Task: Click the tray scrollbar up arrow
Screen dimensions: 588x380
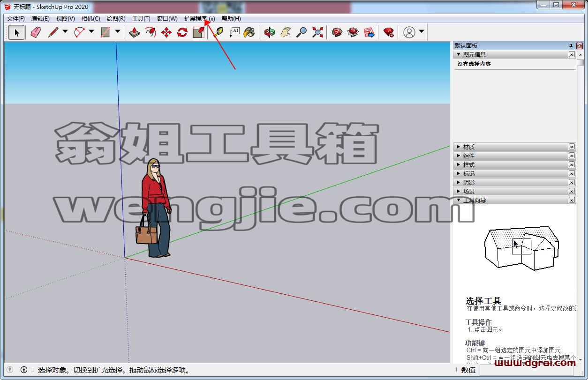Action: [580, 54]
